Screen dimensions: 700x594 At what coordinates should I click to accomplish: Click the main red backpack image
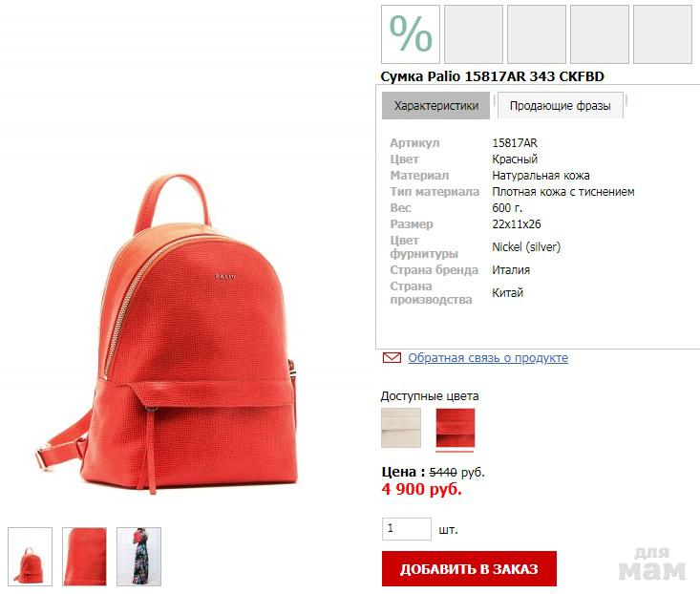tap(167, 334)
